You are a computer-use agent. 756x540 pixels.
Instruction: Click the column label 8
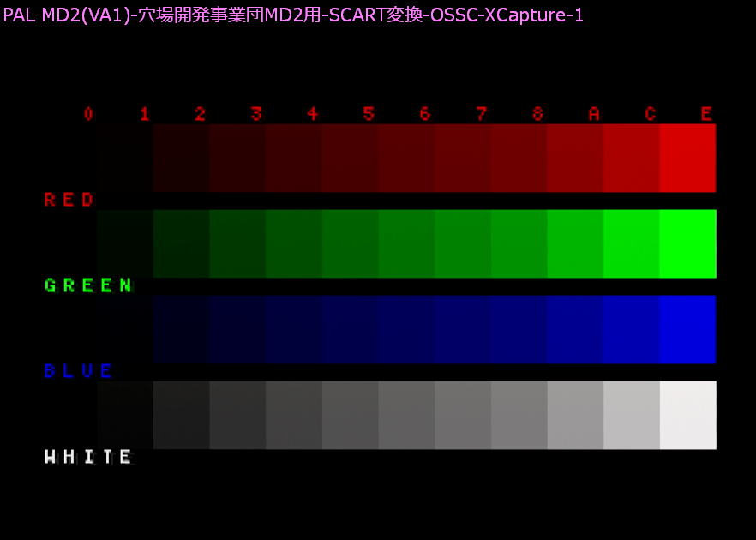(538, 114)
